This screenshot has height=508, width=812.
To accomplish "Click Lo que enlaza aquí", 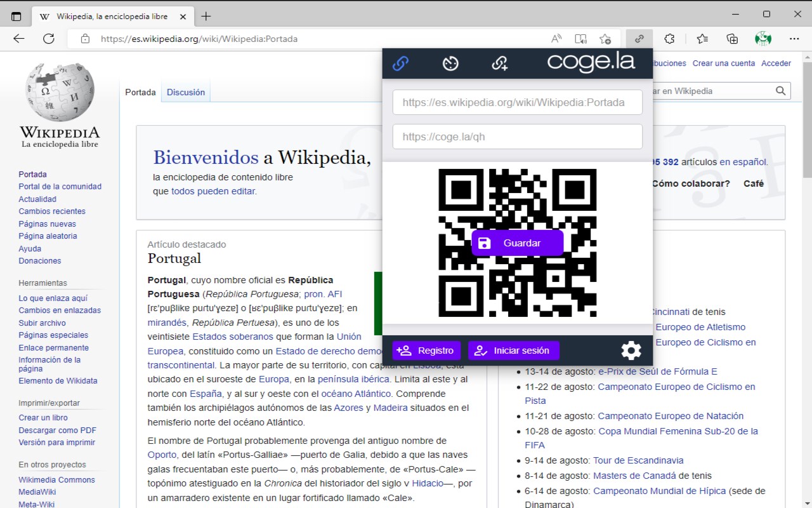I will pyautogui.click(x=53, y=298).
